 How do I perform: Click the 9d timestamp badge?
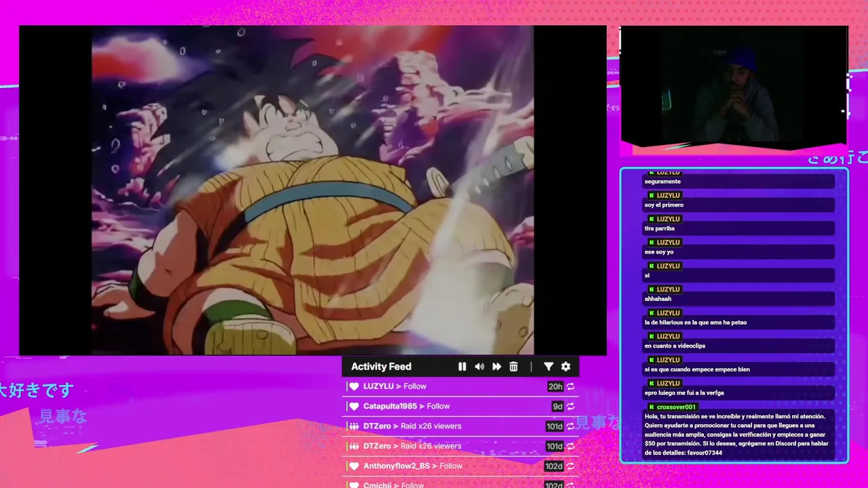click(x=557, y=407)
